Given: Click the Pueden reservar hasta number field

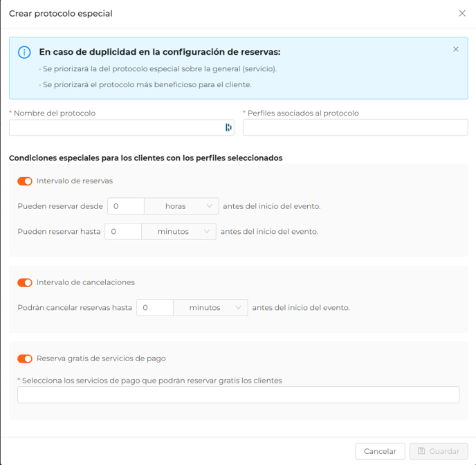Looking at the screenshot, I should point(123,232).
